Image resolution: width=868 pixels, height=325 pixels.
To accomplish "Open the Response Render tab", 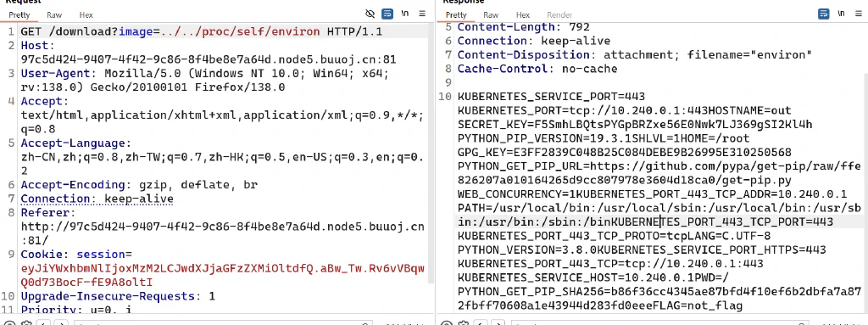I will (x=559, y=15).
